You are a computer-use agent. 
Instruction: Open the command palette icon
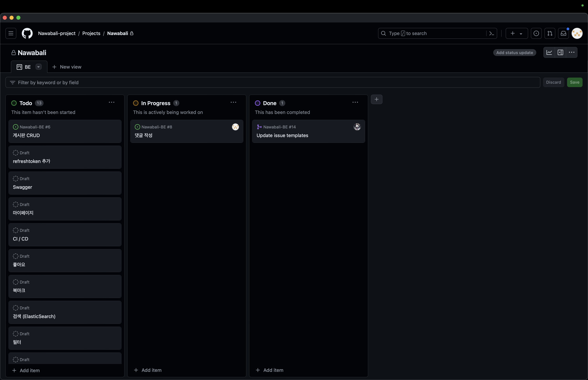pos(492,33)
